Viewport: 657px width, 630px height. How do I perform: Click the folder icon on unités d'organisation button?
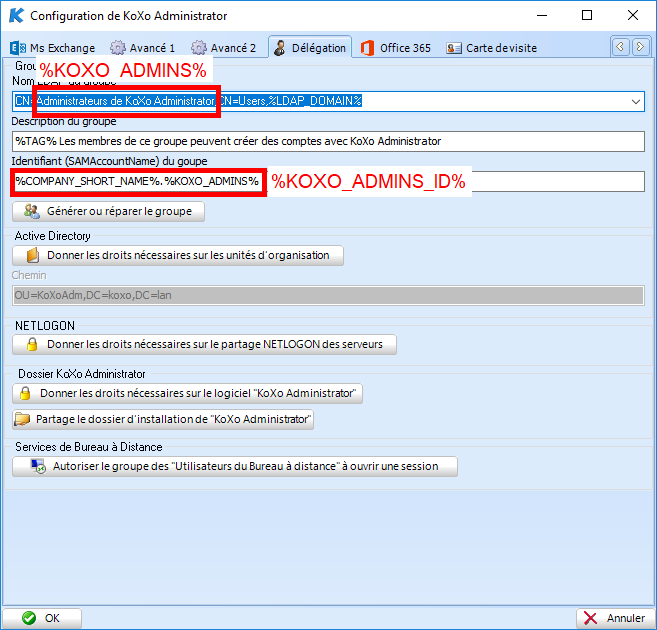click(x=33, y=255)
